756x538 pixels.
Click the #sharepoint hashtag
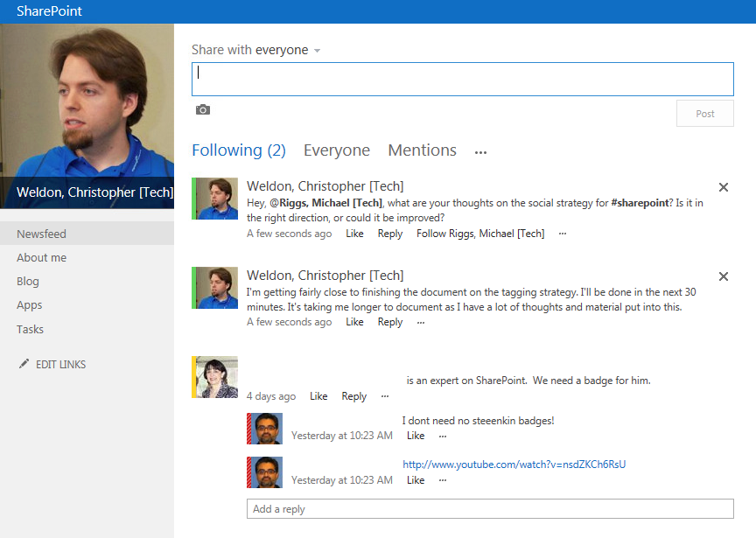click(640, 203)
